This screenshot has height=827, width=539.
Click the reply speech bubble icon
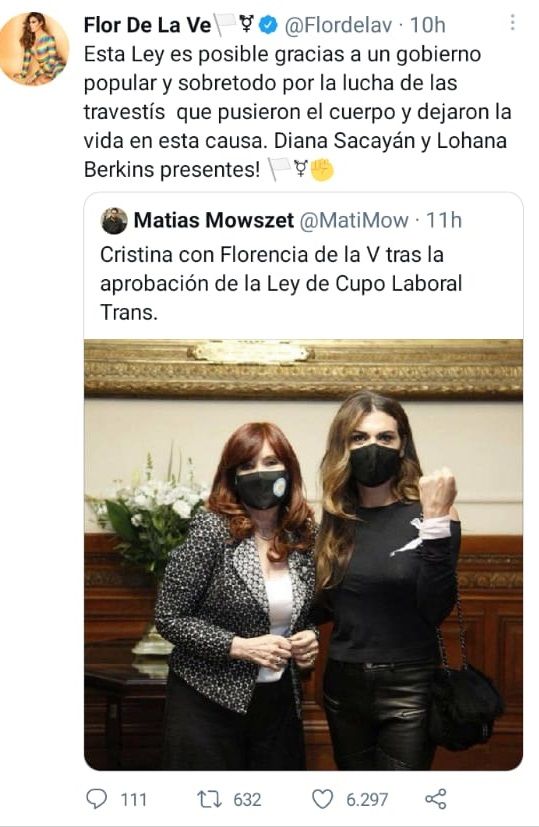point(97,799)
